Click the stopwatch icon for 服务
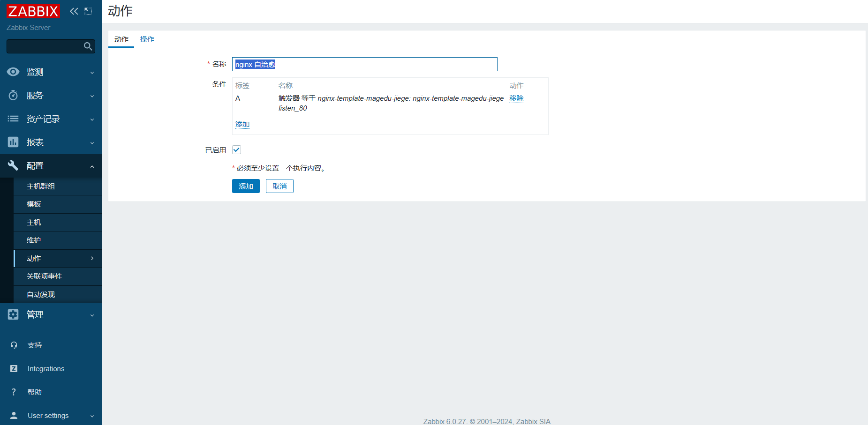The width and height of the screenshot is (868, 425). (13, 95)
